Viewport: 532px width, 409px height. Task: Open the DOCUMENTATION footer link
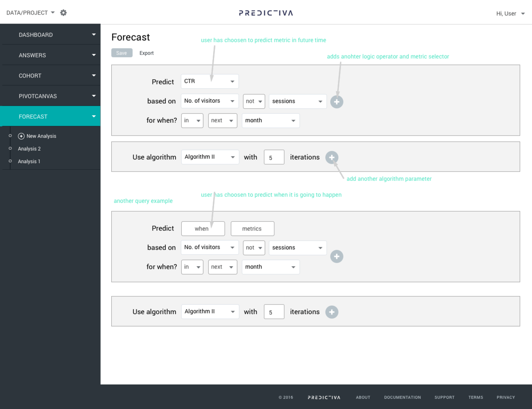pyautogui.click(x=402, y=397)
